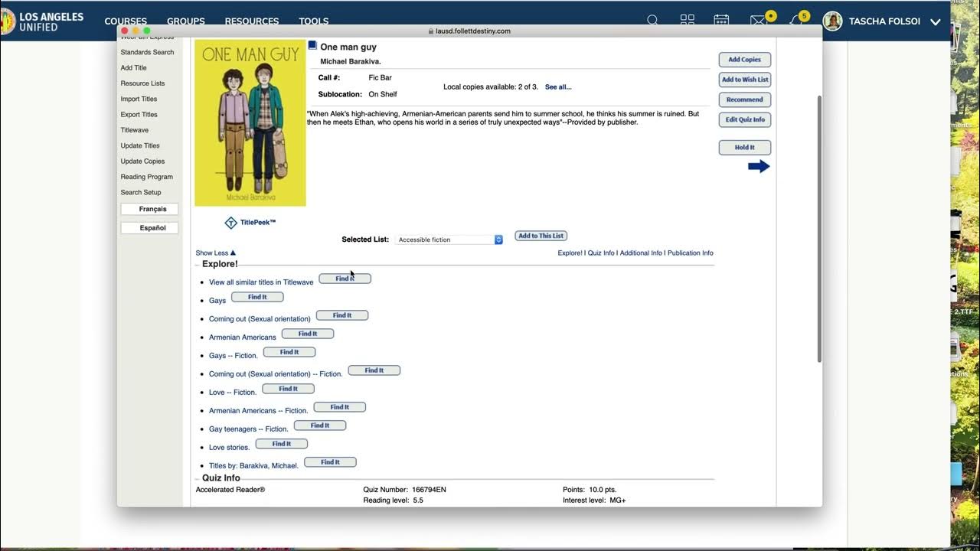The height and width of the screenshot is (551, 980).
Task: Collapse details with Show Less
Action: tap(215, 253)
